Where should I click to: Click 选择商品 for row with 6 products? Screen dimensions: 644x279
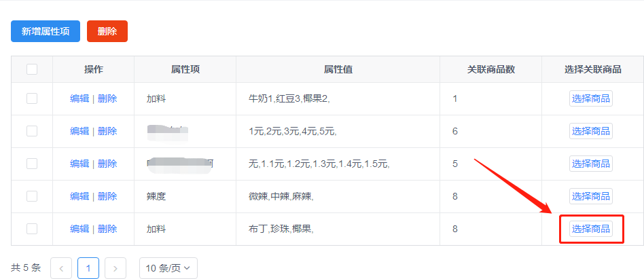point(590,131)
